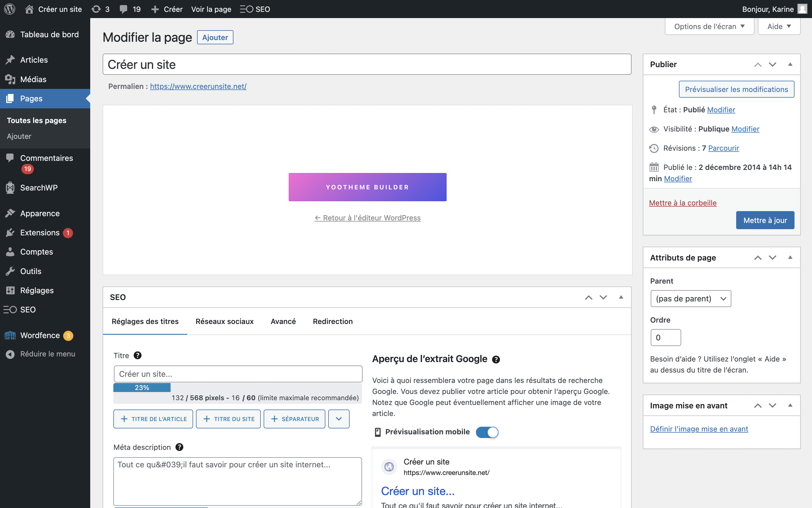Collapse the Image mise en avant panel
This screenshot has width=812, height=508.
[x=790, y=405]
